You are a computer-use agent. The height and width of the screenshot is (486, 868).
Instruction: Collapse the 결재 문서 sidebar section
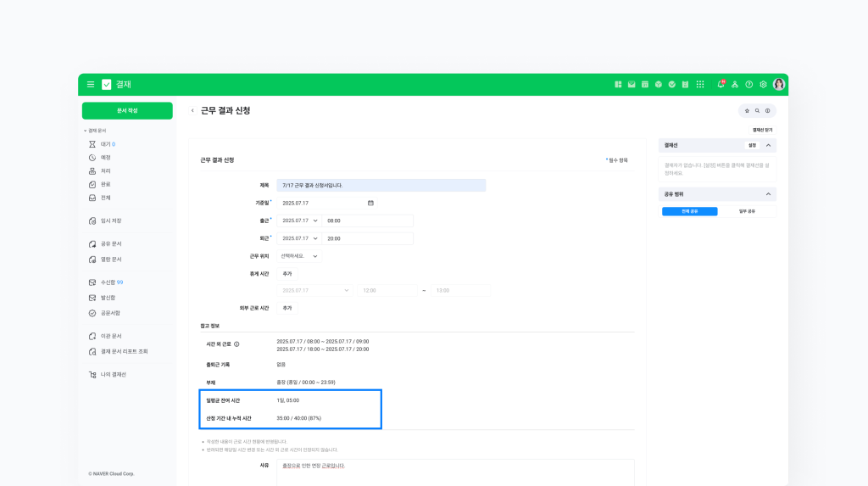pos(86,131)
